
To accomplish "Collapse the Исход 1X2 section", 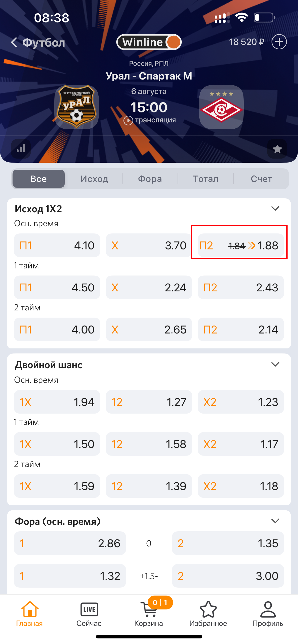I will [275, 208].
